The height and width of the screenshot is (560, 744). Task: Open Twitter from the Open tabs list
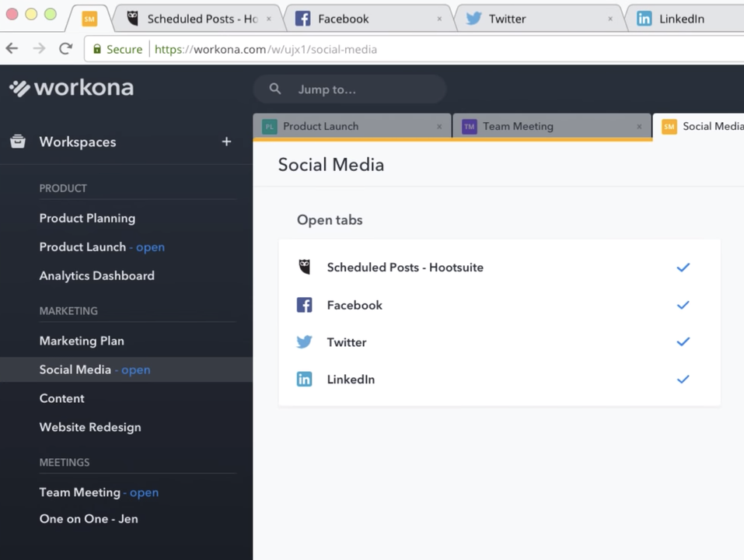click(347, 342)
